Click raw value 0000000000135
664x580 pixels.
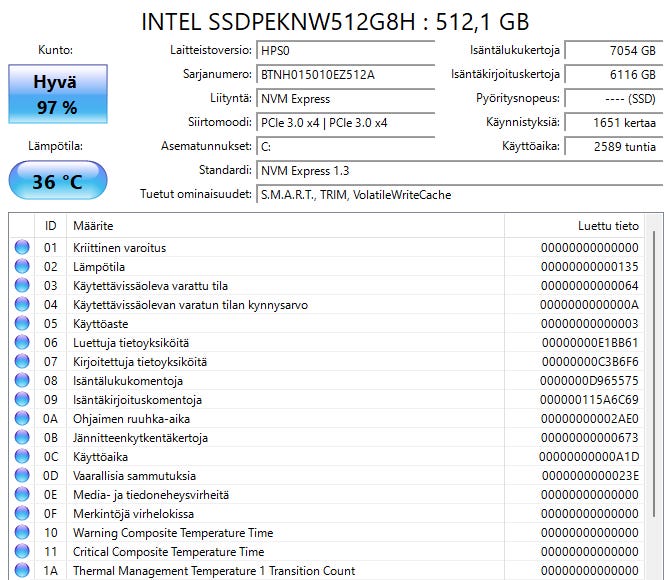pyautogui.click(x=589, y=266)
